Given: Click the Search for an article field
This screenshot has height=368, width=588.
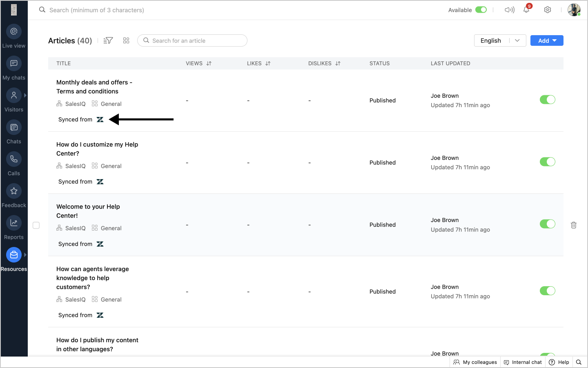Looking at the screenshot, I should click(196, 40).
